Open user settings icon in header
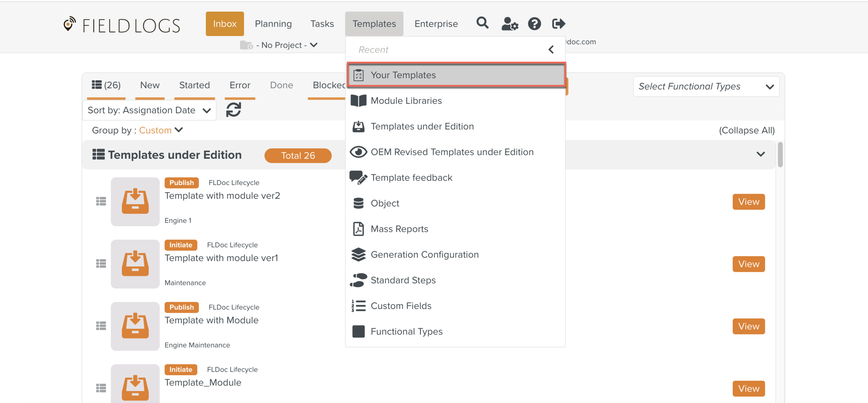 tap(509, 24)
